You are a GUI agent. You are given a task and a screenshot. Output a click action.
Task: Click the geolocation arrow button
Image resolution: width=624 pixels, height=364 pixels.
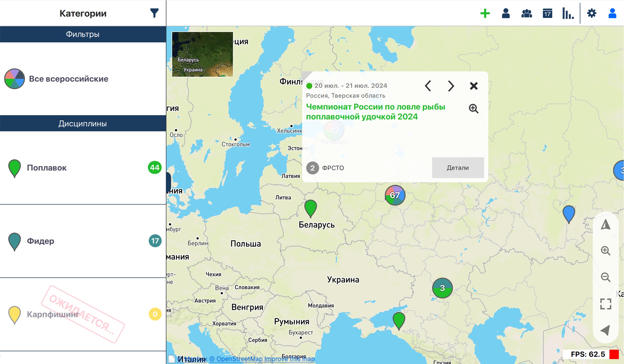pos(605,330)
